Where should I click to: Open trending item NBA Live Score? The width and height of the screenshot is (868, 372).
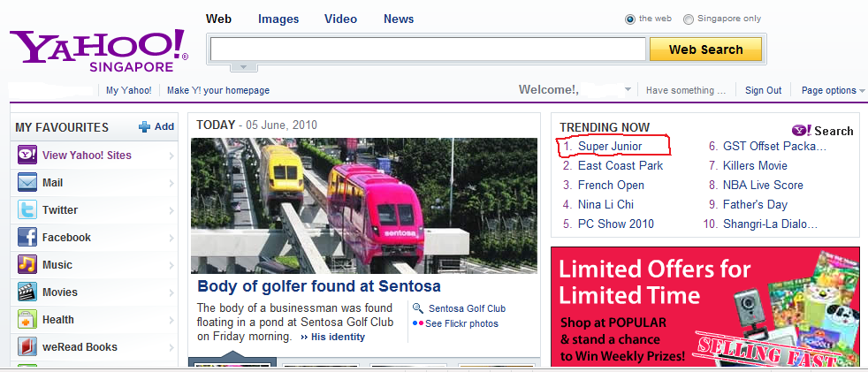(763, 185)
